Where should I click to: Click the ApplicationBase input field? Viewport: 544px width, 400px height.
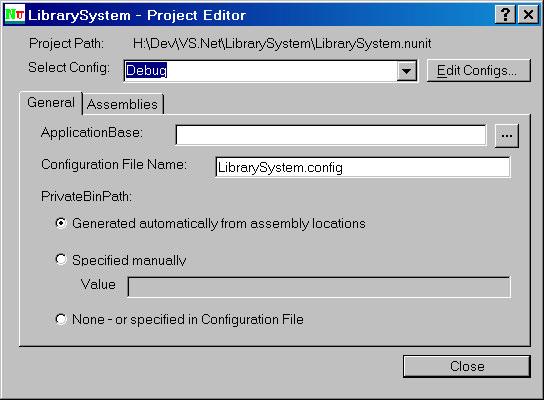tap(331, 135)
